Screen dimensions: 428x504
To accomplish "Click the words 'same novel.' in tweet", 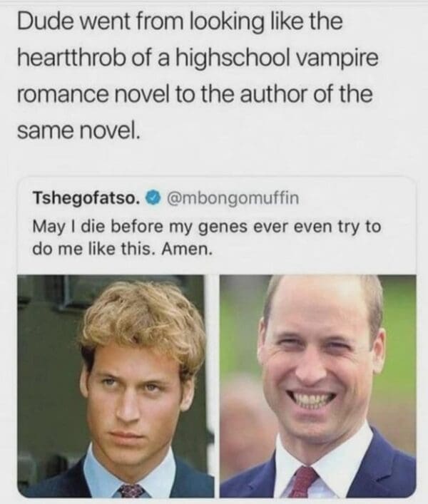I will point(78,130).
